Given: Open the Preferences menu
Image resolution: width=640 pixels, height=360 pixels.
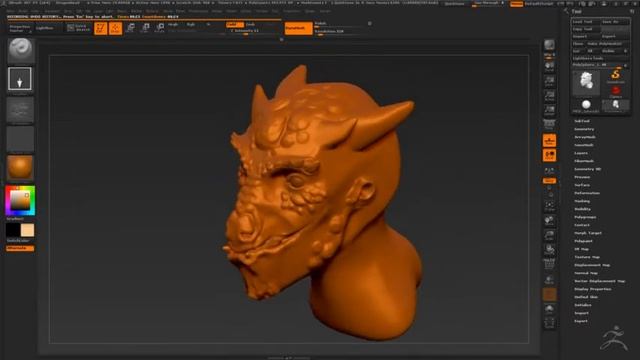Looking at the screenshot, I should [x=198, y=11].
